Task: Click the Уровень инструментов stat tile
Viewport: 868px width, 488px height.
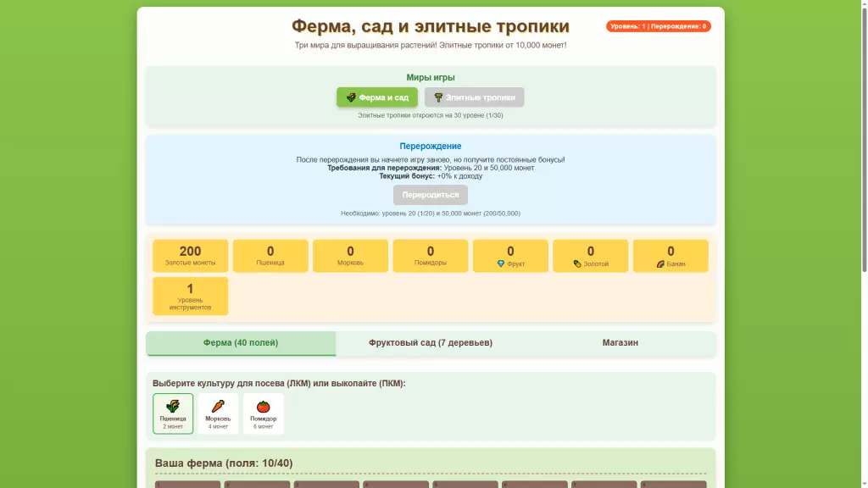Action: (191, 296)
